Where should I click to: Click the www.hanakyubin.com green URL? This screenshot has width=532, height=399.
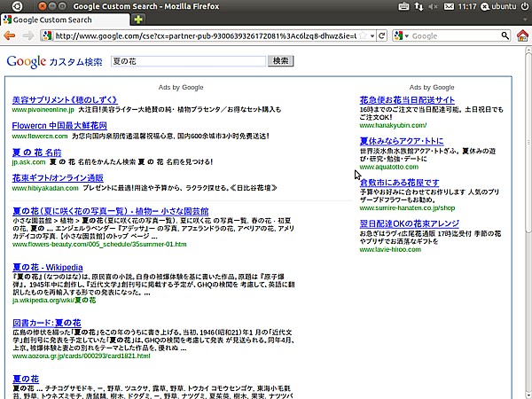393,126
